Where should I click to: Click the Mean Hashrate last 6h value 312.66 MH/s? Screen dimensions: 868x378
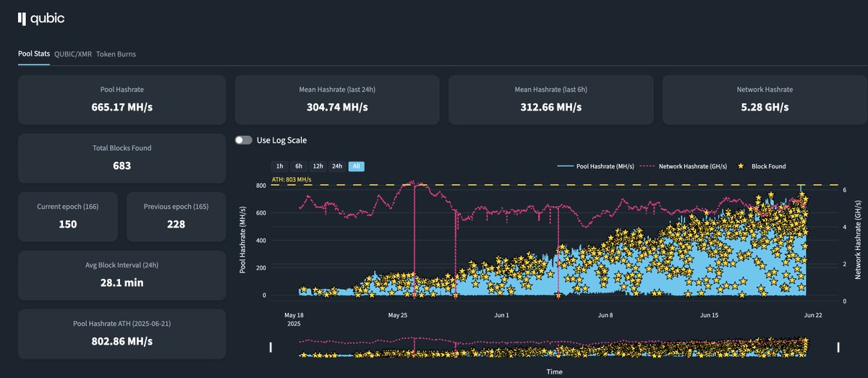[551, 107]
